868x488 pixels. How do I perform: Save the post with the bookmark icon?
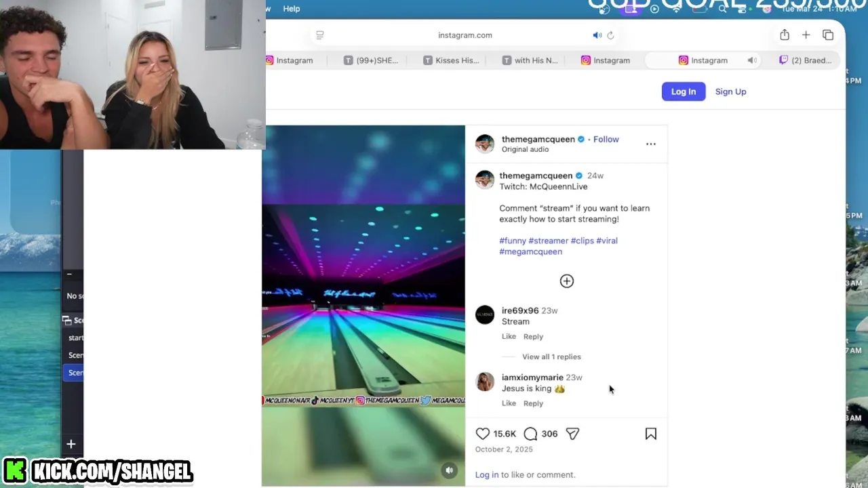click(651, 434)
